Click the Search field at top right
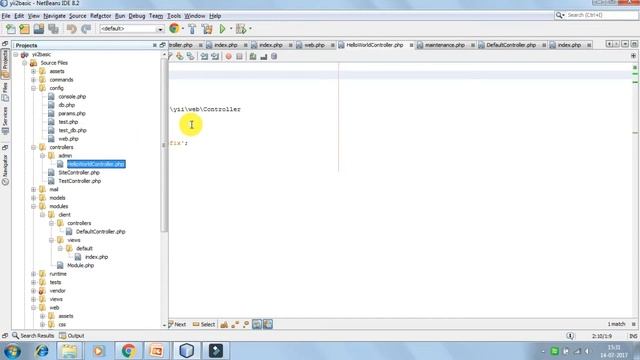This screenshot has width=640, height=360. [601, 15]
